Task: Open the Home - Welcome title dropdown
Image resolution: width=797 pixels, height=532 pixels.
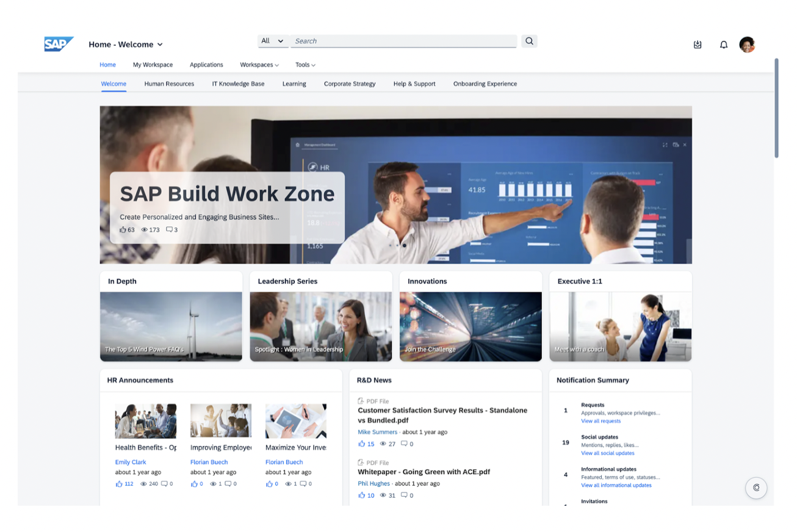Action: coord(126,45)
